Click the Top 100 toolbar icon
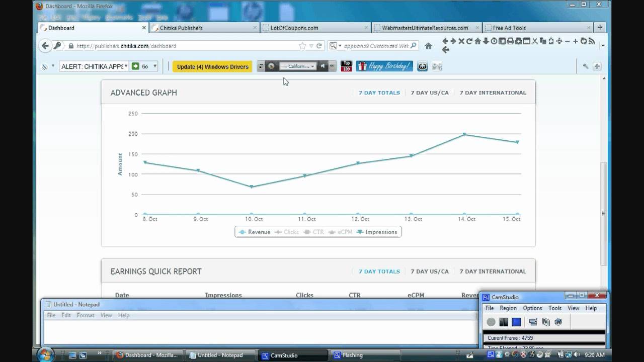 coord(346,66)
